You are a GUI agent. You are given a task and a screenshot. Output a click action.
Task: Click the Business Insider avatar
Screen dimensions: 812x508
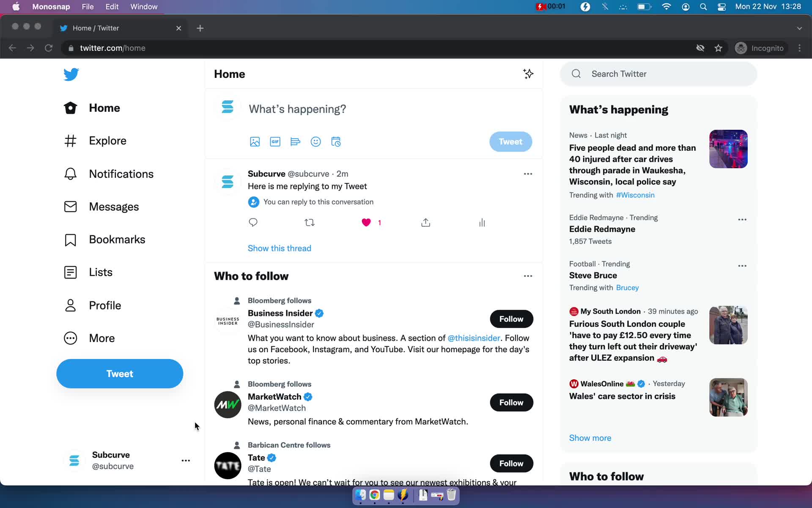[x=228, y=321]
